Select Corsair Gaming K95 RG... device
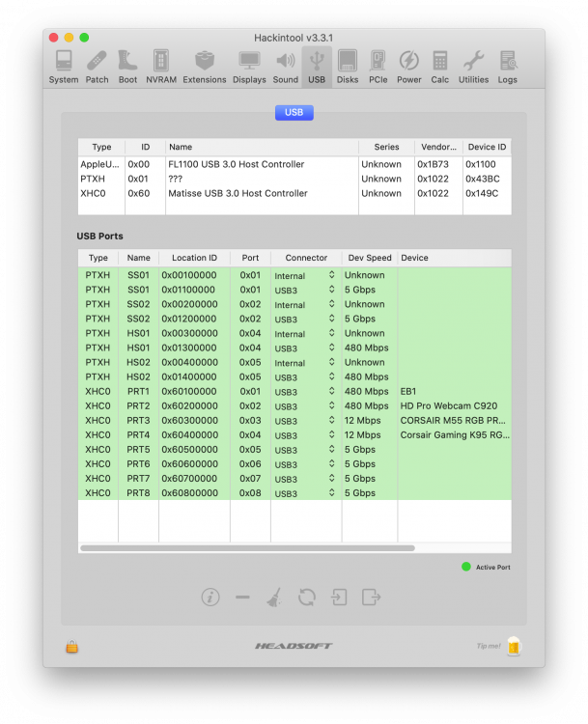This screenshot has height=724, width=588. pos(455,435)
